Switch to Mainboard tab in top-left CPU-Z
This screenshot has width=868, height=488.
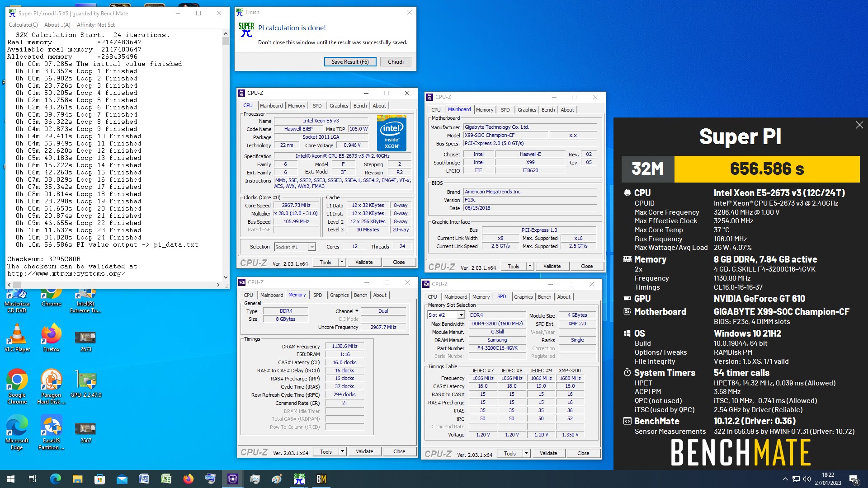271,106
